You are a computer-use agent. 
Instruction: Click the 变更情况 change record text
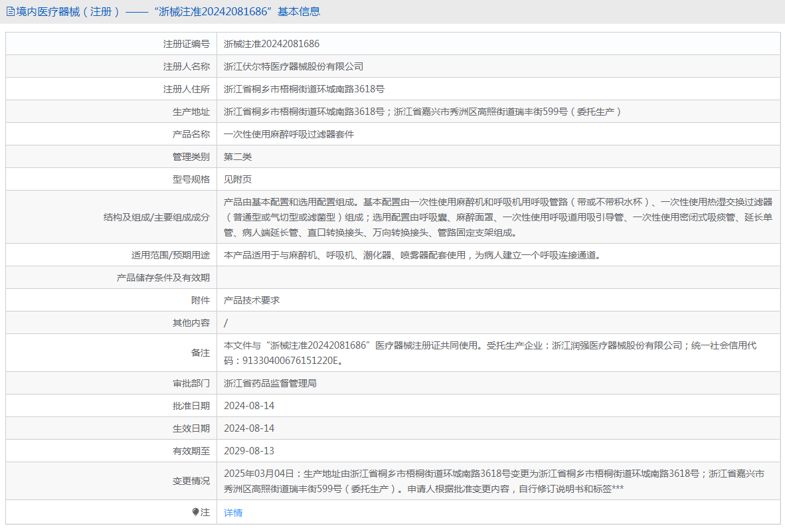coord(494,481)
